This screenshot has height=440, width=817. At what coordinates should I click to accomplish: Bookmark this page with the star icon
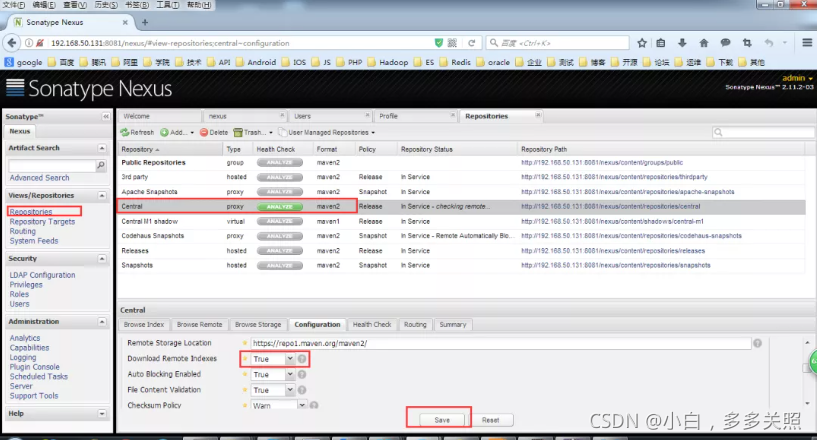(642, 43)
